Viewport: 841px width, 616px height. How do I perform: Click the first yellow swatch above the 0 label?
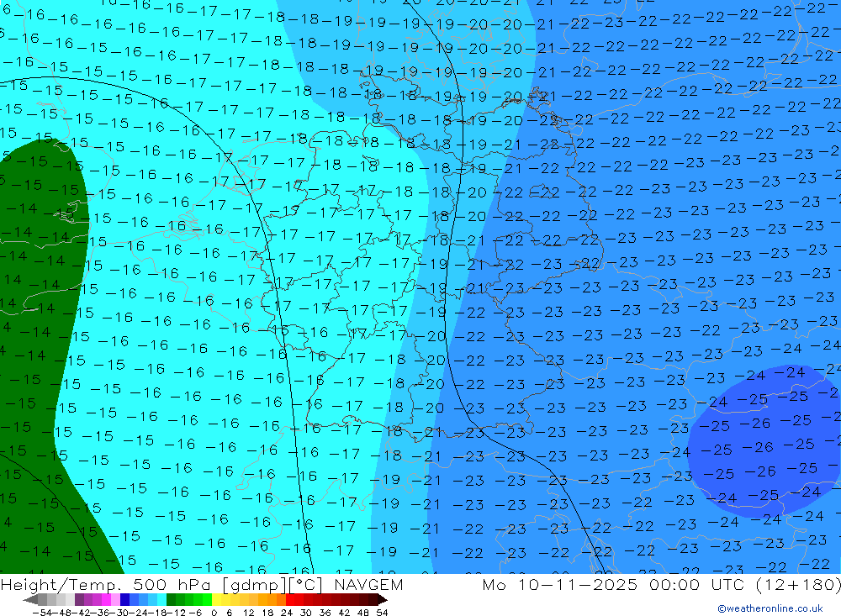[217, 599]
